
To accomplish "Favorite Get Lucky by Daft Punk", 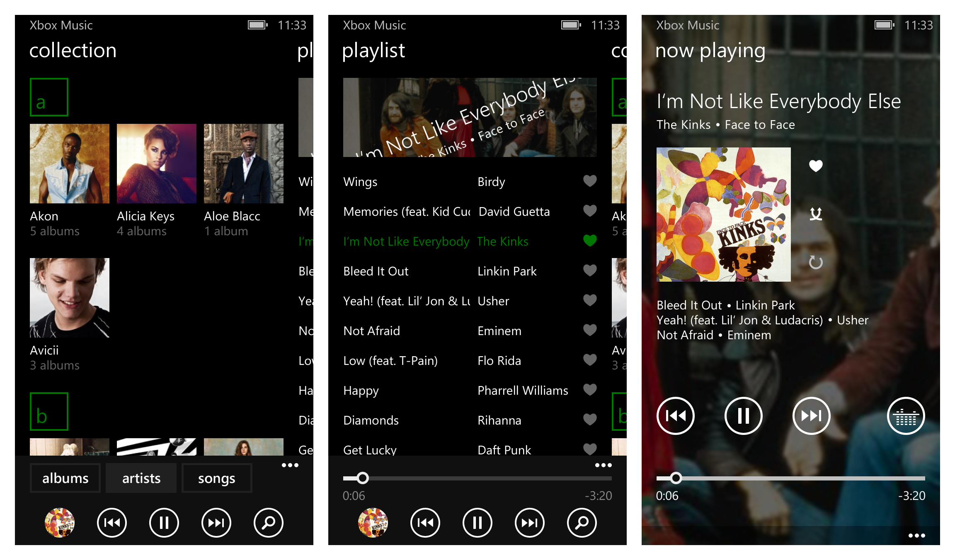I will click(x=590, y=449).
